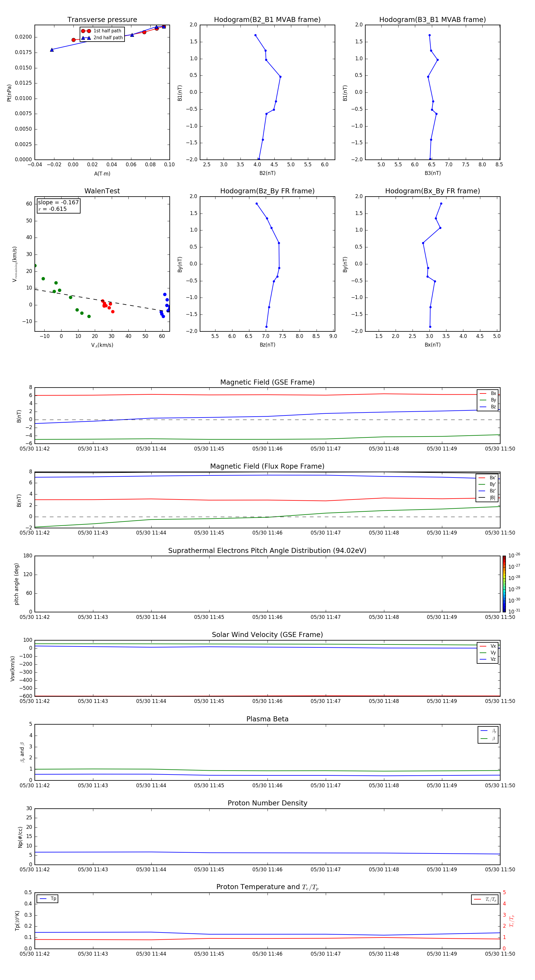
Task: Click the WalenTest plot title
Action: [x=102, y=191]
